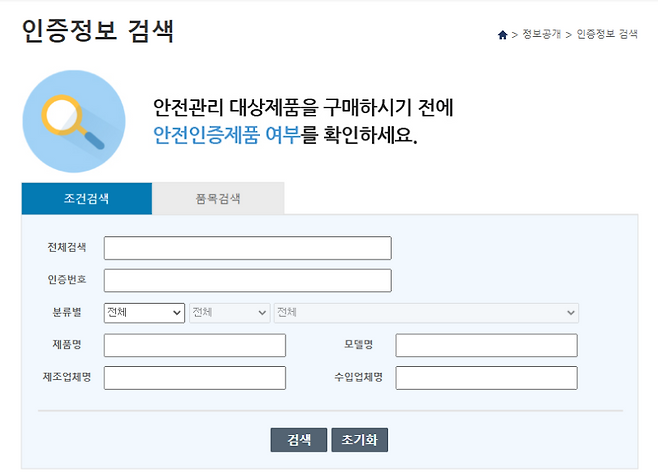The height and width of the screenshot is (472, 658).
Task: Click into the 인증번호 input box
Action: tap(247, 281)
